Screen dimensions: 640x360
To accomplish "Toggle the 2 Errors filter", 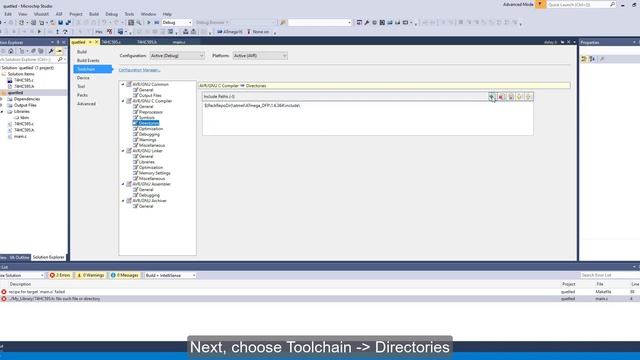I will click(x=60, y=276).
